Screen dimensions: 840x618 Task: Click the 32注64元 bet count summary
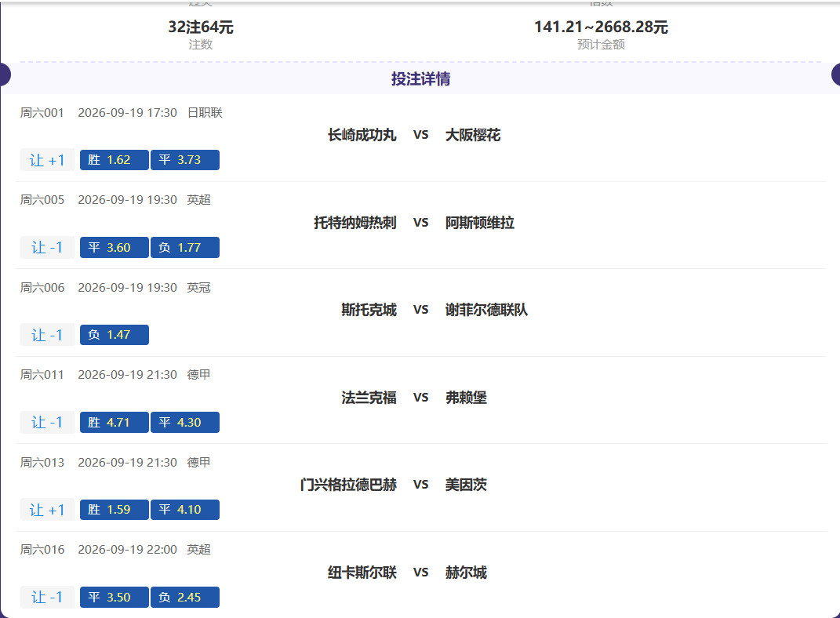[x=201, y=27]
